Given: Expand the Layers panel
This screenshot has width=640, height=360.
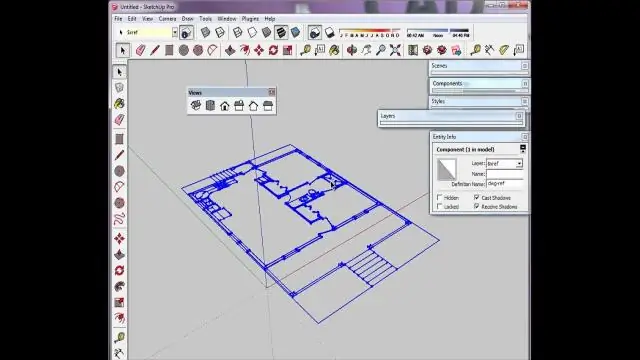Looking at the screenshot, I should pyautogui.click(x=519, y=116).
